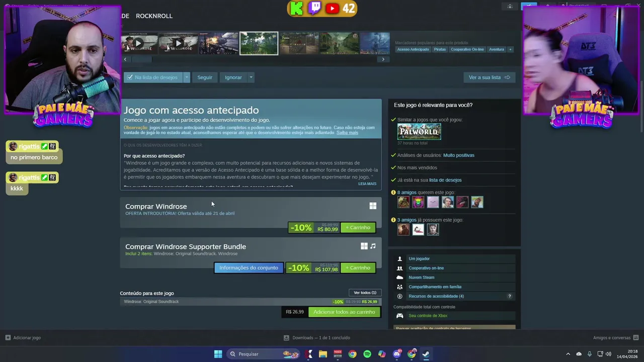This screenshot has width=644, height=362.
Task: Click the Um jogador person icon
Action: click(400, 258)
